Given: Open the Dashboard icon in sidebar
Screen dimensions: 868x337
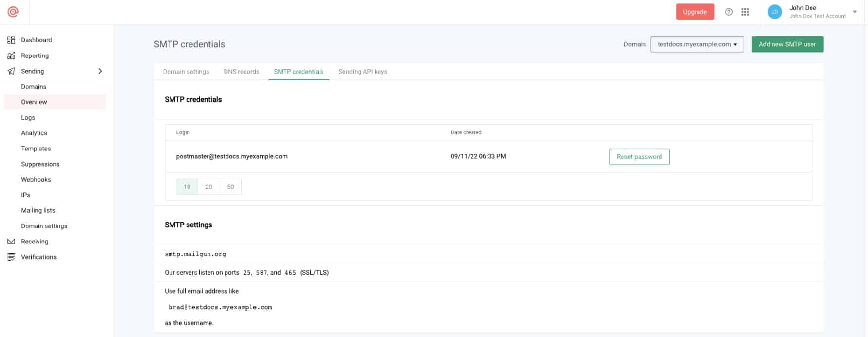Looking at the screenshot, I should click(x=11, y=40).
